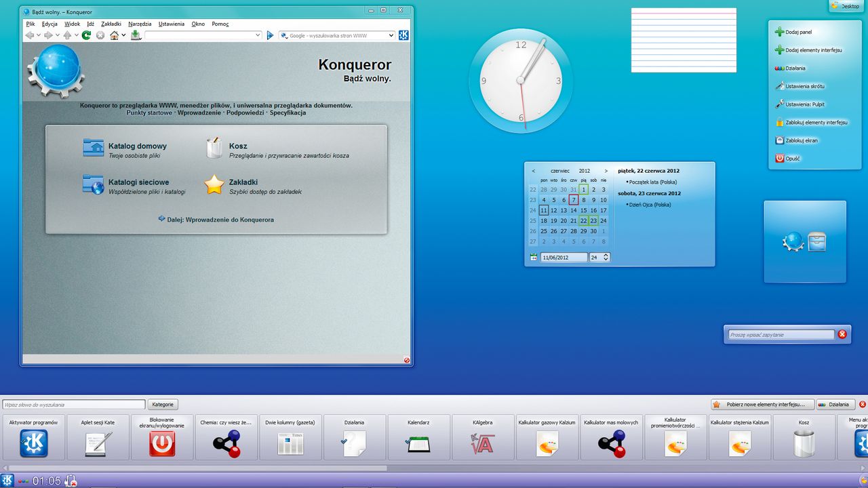Click Pobierz nowe elementy interfejsu button
868x488 pixels.
[763, 405]
